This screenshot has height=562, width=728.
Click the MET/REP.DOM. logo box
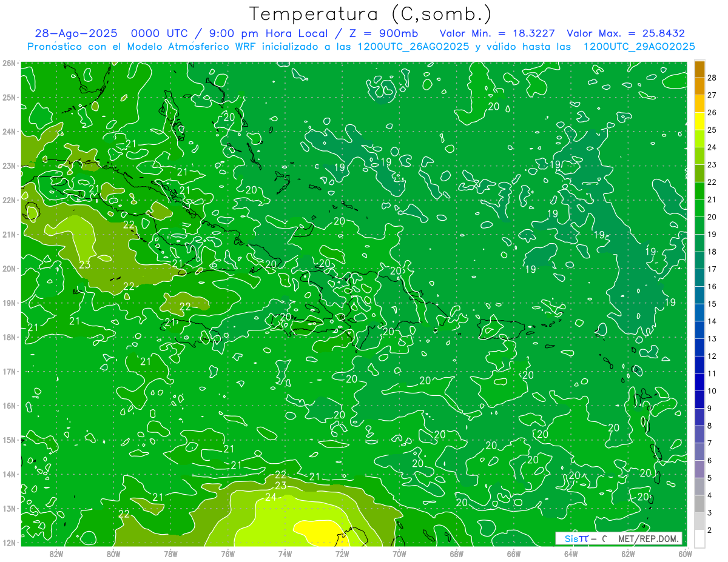tap(619, 538)
